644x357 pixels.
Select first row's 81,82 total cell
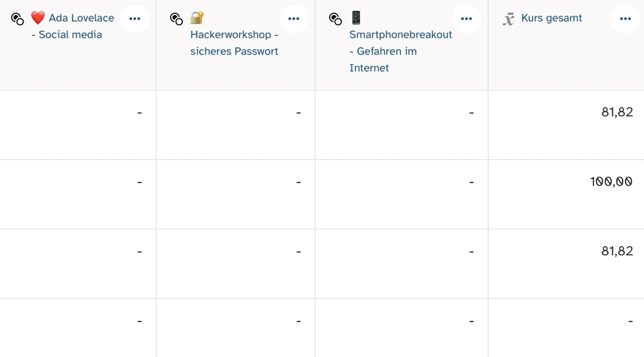(617, 112)
